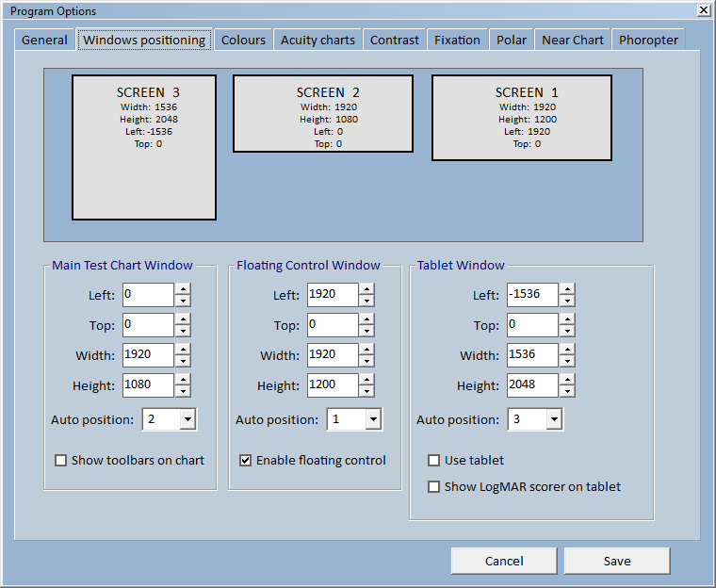Enable Show LogMAR scorer on tablet
The image size is (716, 588).
tap(434, 487)
